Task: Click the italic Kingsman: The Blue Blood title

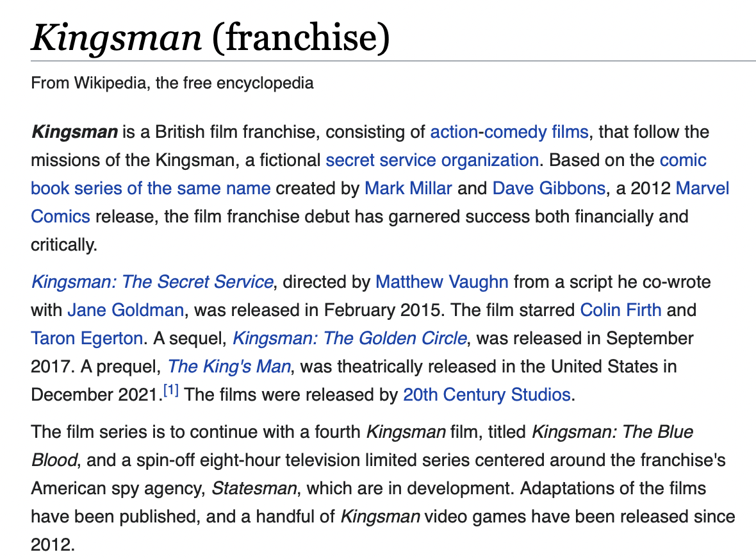Action: point(612,431)
